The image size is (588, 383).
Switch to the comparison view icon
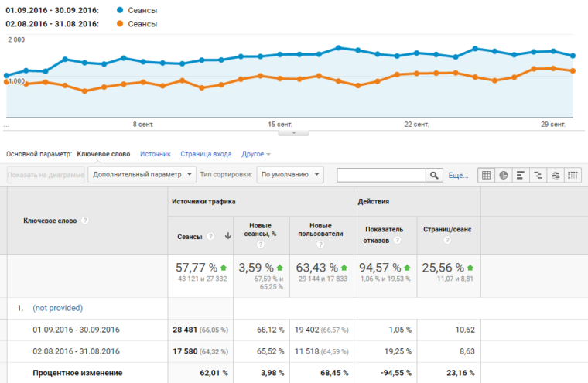click(x=538, y=175)
